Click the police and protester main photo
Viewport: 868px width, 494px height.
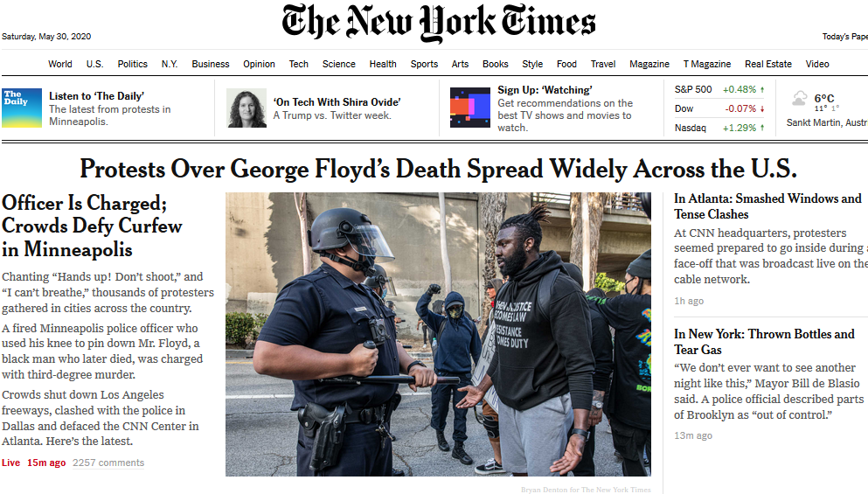coord(438,334)
